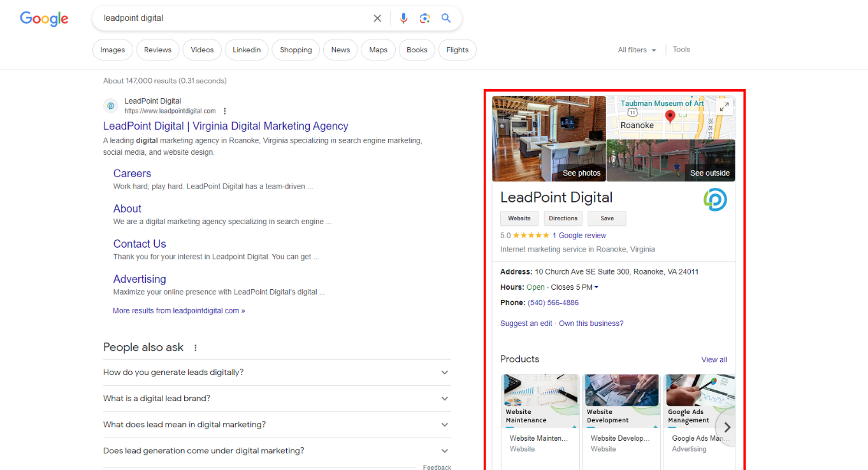Click More results from leadpointdigital.com
Viewport: 868px width, 470px height.
coord(178,311)
